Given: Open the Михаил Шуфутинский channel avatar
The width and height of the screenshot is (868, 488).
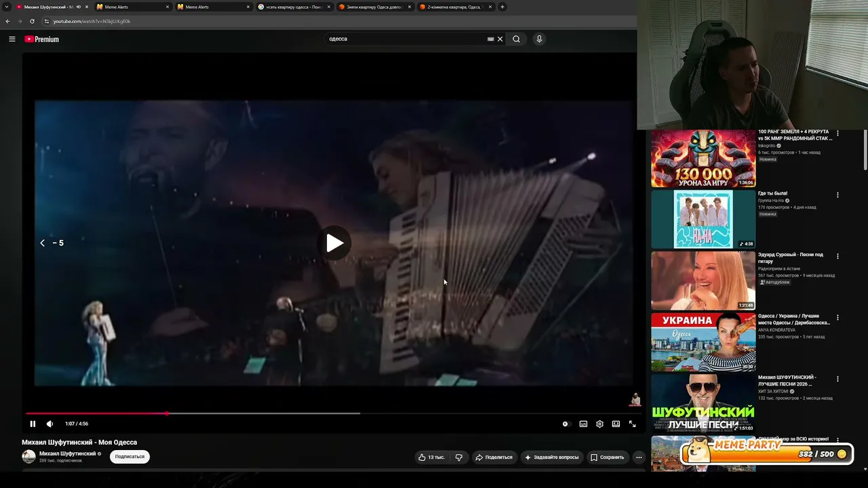Looking at the screenshot, I should [x=28, y=457].
